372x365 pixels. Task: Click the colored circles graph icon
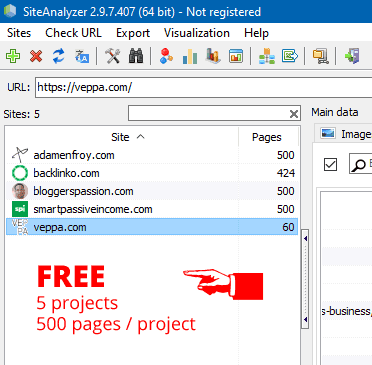coord(166,56)
